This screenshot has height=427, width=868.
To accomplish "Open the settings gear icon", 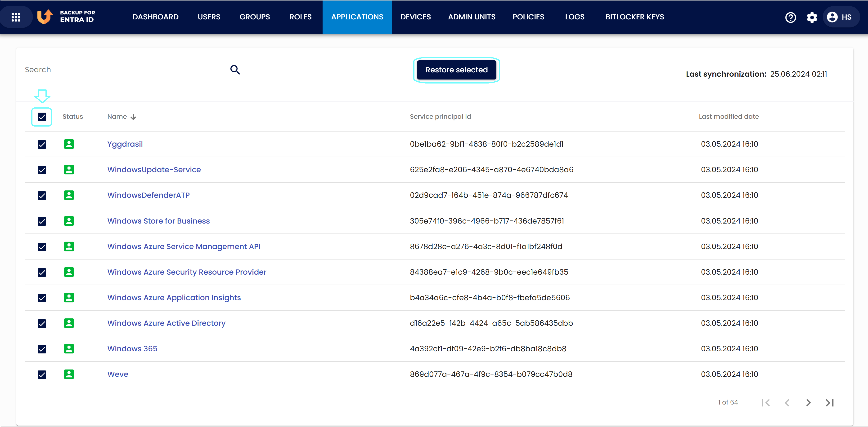I will [x=812, y=17].
